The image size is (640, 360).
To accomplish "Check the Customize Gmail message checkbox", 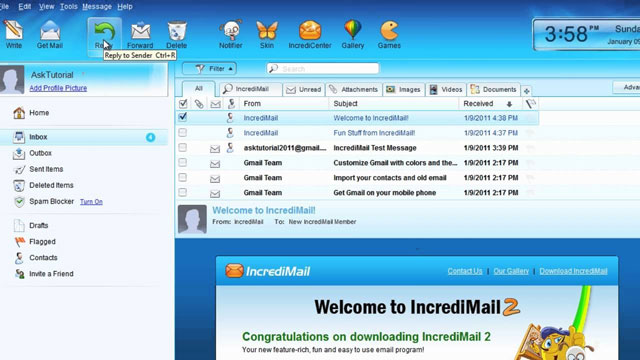I will [182, 162].
